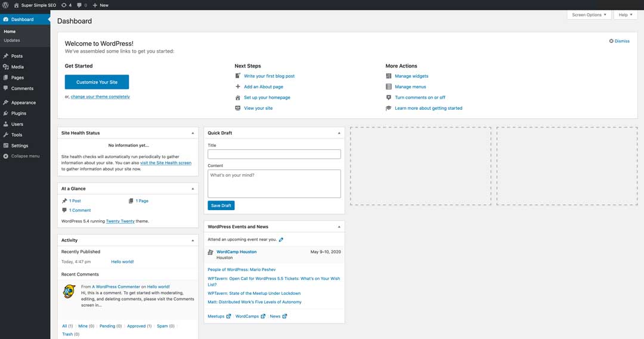Open the Help dropdown tab
Viewport: 644px width, 339px height.
[x=626, y=15]
